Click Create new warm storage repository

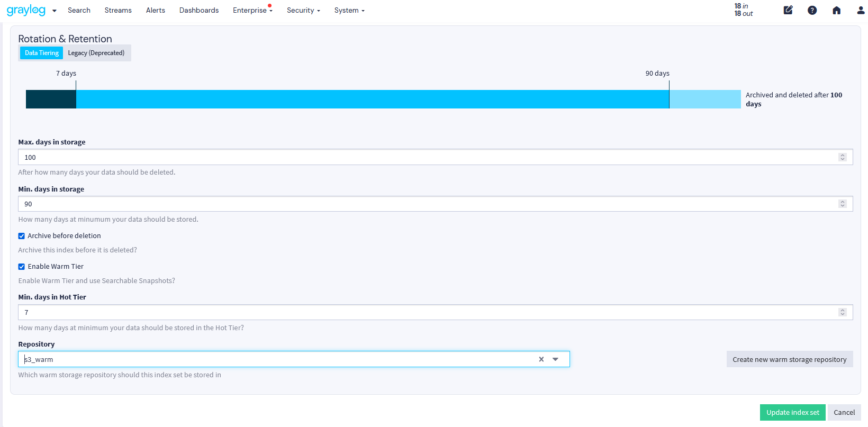coord(789,359)
